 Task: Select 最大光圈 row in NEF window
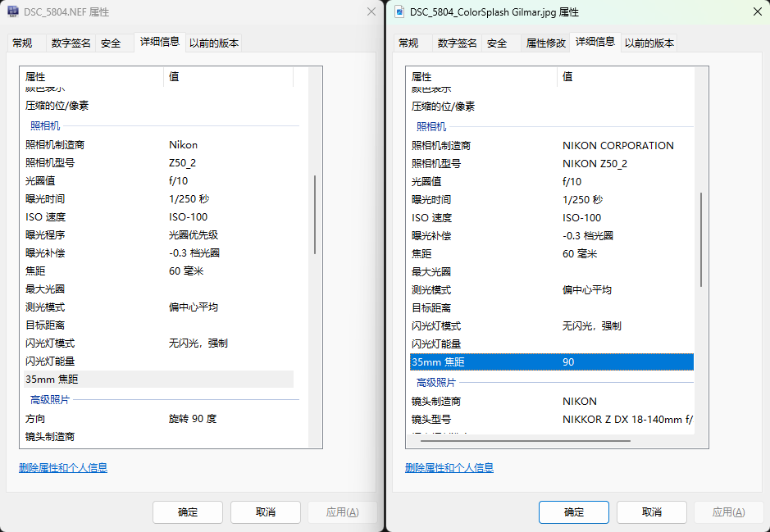coord(158,289)
